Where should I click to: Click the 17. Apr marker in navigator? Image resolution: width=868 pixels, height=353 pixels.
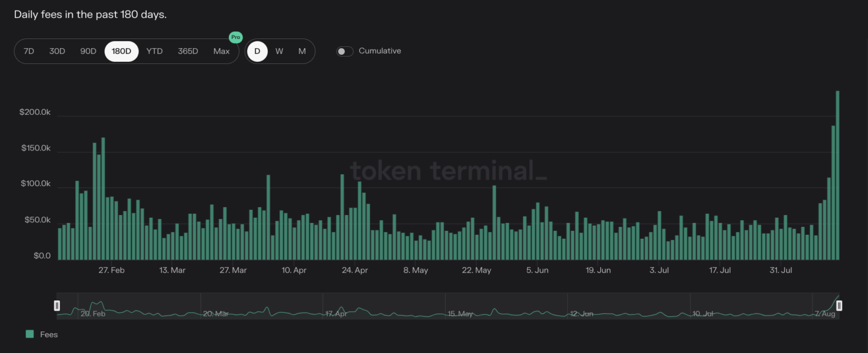point(336,313)
